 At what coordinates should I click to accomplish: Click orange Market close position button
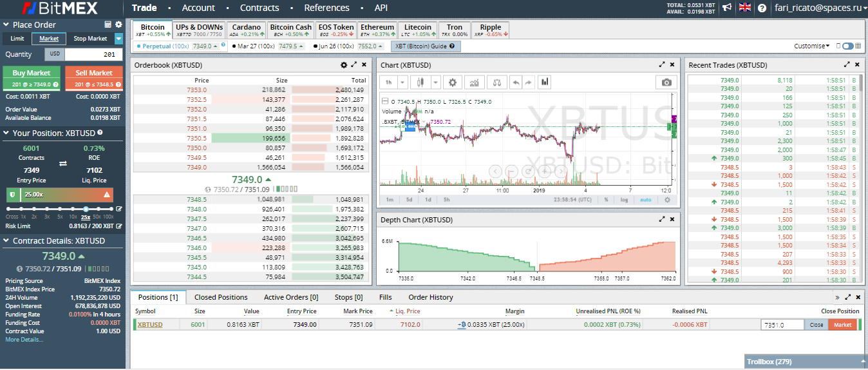[x=842, y=325]
